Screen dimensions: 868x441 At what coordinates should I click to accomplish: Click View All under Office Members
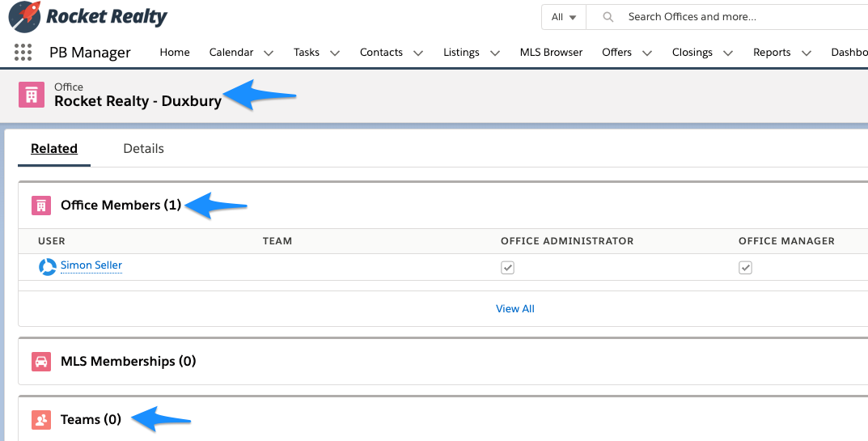(x=514, y=308)
